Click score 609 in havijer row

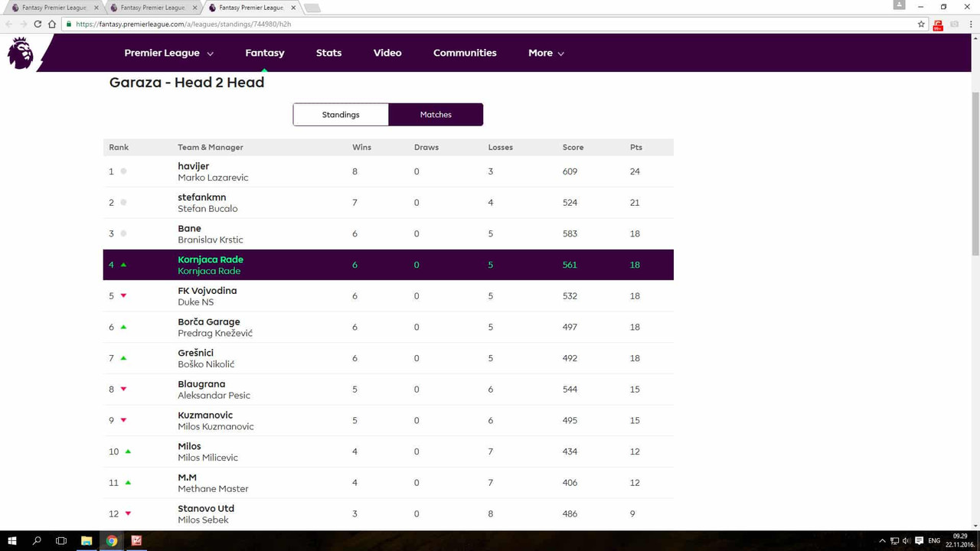570,171
